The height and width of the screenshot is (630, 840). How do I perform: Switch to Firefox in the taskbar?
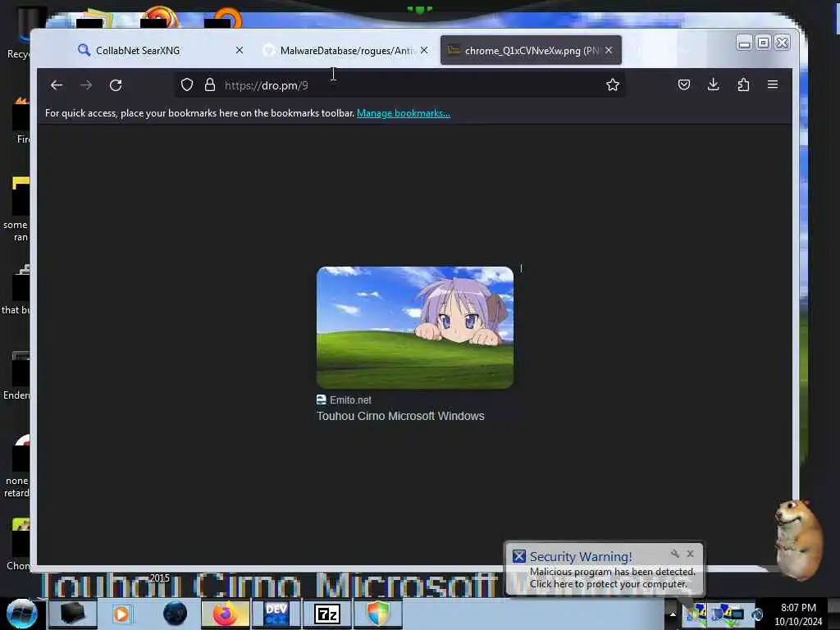point(226,614)
